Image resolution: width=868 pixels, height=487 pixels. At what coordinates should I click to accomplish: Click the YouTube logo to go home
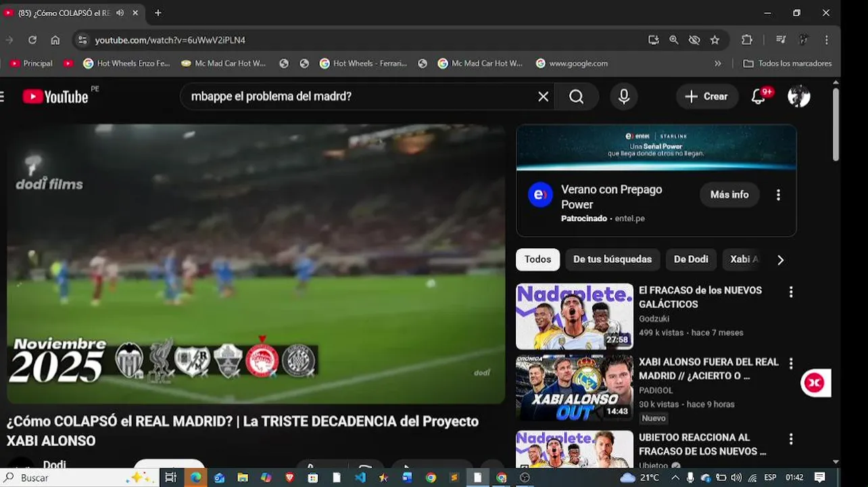coord(55,97)
